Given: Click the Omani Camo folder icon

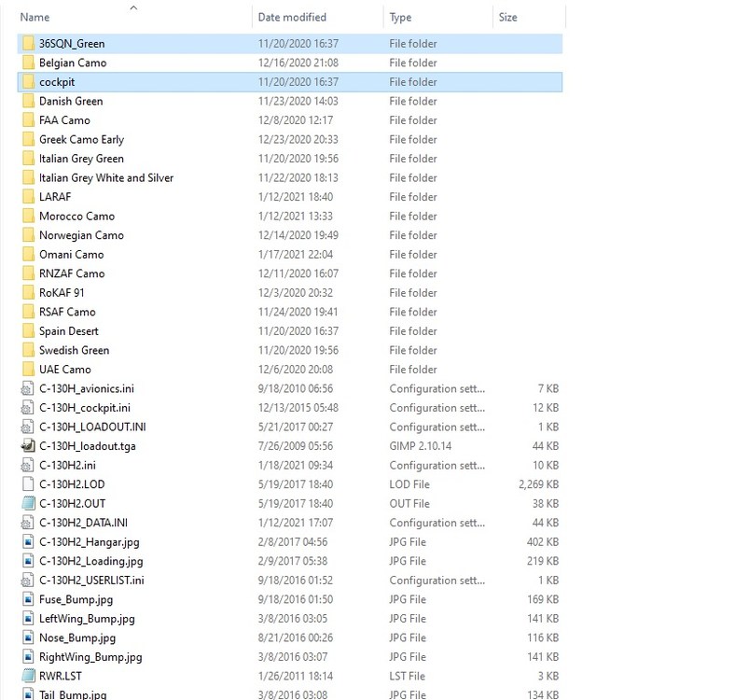Looking at the screenshot, I should point(28,255).
